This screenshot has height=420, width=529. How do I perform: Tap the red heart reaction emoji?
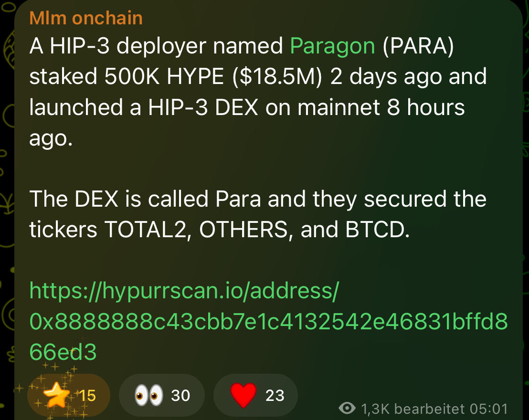pos(243,395)
